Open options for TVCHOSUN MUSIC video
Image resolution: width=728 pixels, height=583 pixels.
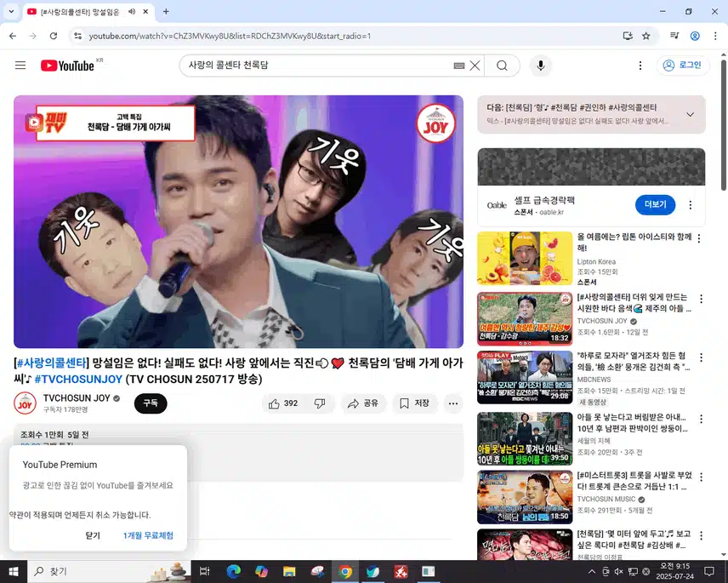(x=701, y=477)
